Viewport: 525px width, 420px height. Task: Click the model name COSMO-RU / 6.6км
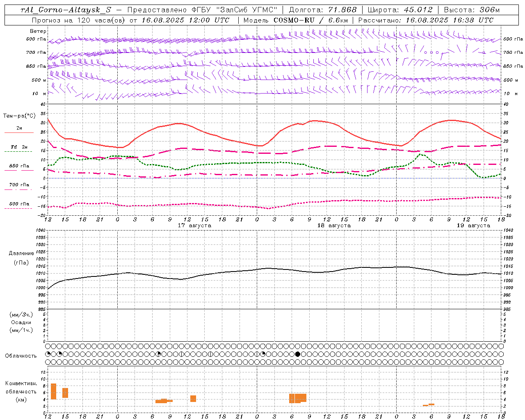310,20
